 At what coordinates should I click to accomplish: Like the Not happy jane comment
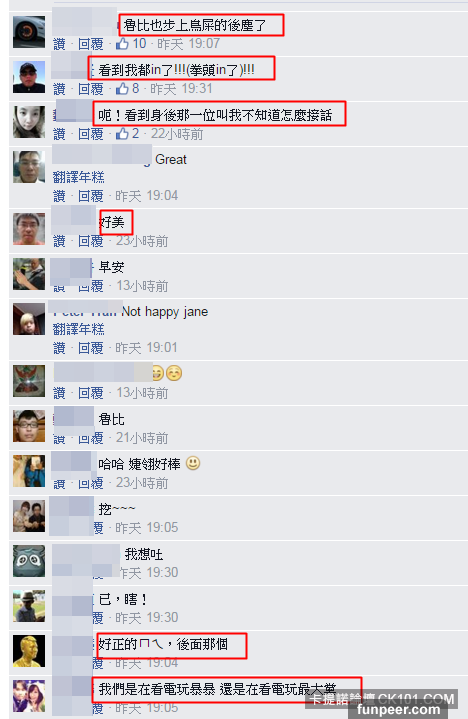[x=59, y=348]
